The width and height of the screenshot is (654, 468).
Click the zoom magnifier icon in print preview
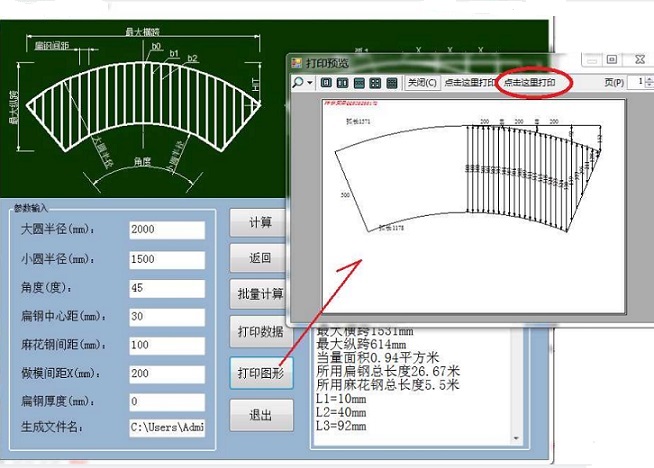[298, 83]
